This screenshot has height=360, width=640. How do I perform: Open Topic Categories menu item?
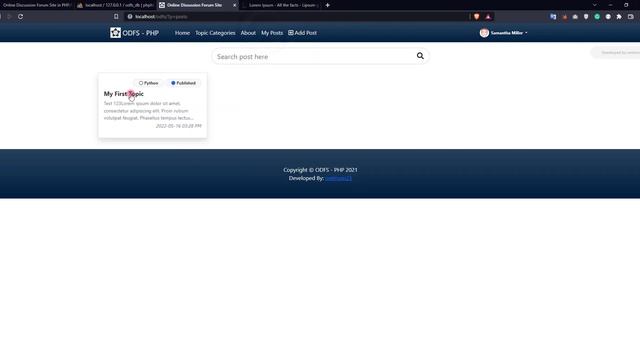(215, 33)
